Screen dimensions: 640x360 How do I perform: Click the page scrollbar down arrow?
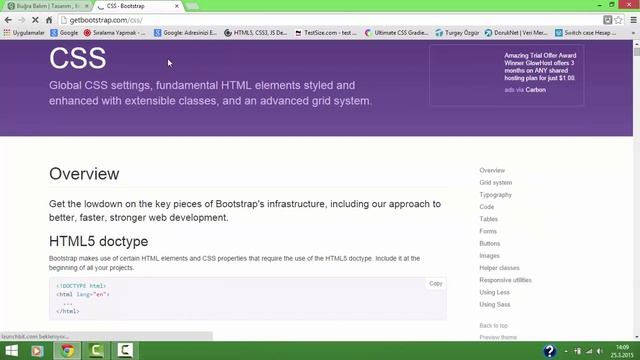(x=637, y=337)
